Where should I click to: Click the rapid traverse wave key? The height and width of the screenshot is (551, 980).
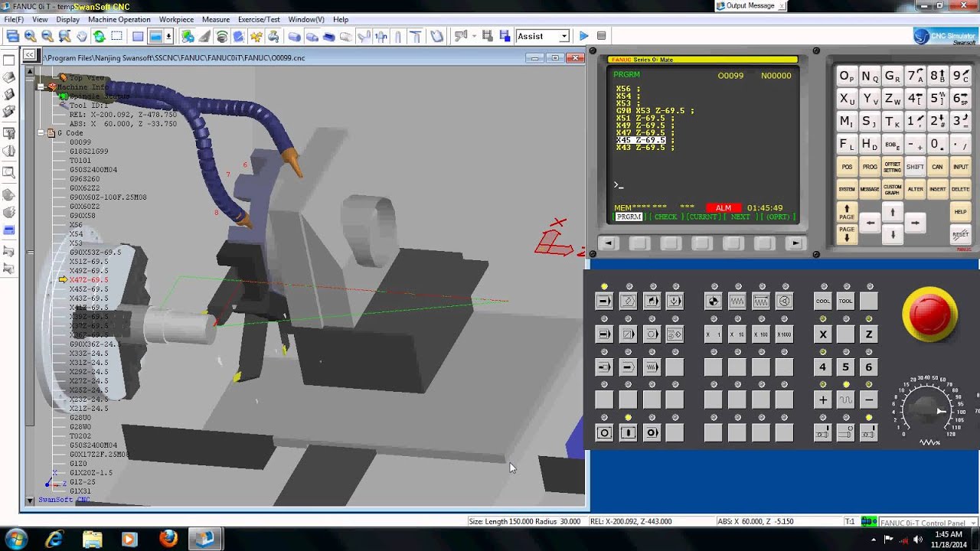tap(846, 400)
